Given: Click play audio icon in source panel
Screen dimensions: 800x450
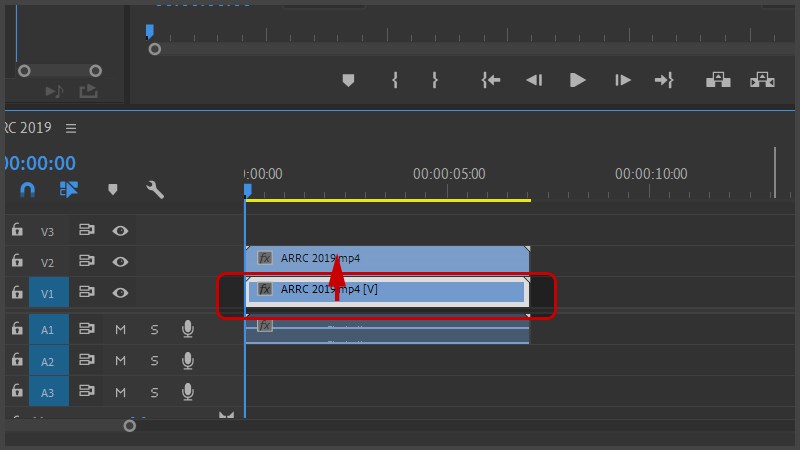Looking at the screenshot, I should 54,91.
